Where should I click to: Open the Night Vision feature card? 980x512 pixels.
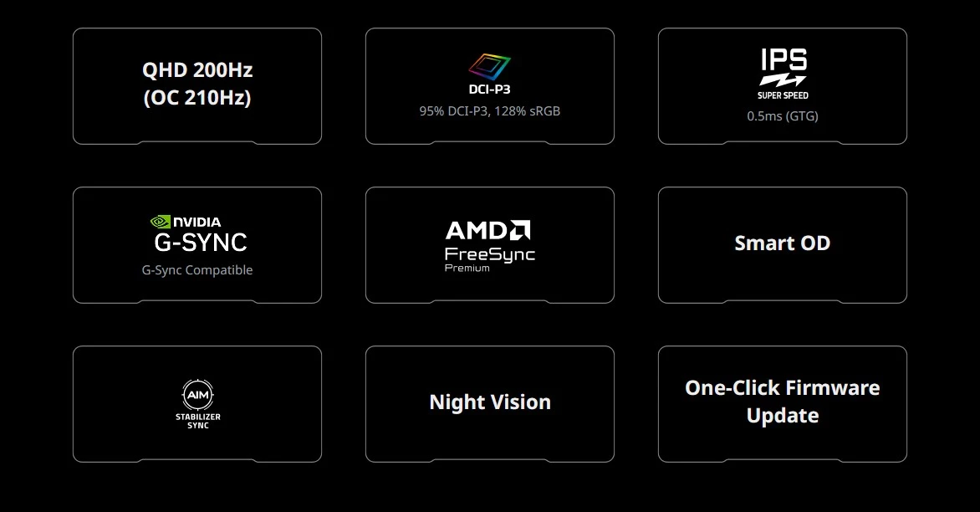click(490, 402)
